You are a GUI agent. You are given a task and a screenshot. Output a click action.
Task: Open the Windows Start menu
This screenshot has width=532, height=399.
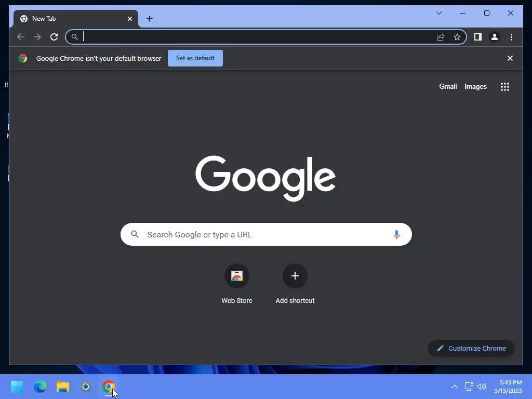(17, 387)
